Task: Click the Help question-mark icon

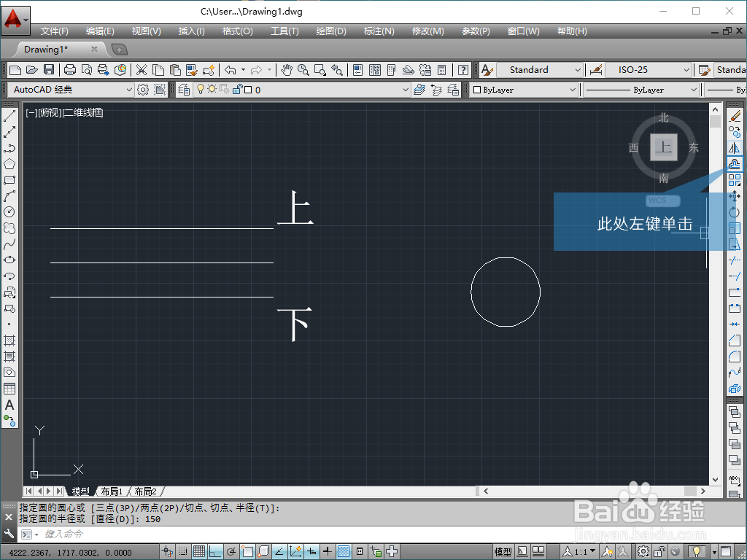Action: tap(462, 70)
